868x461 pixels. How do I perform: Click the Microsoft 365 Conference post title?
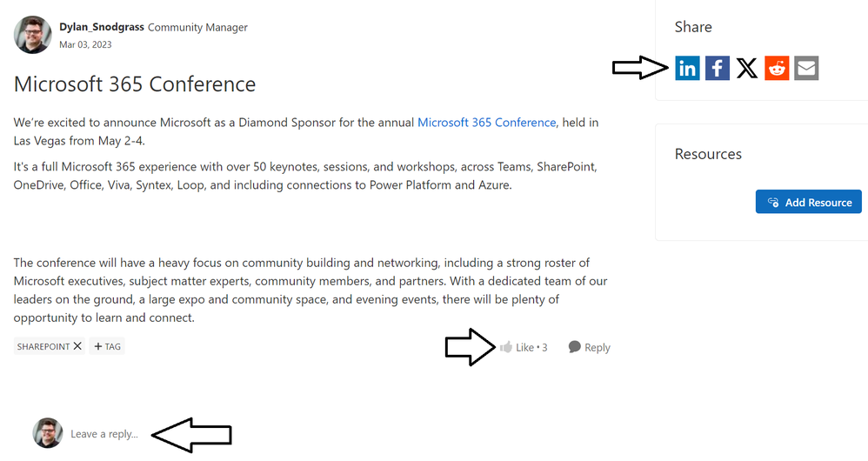(x=135, y=84)
